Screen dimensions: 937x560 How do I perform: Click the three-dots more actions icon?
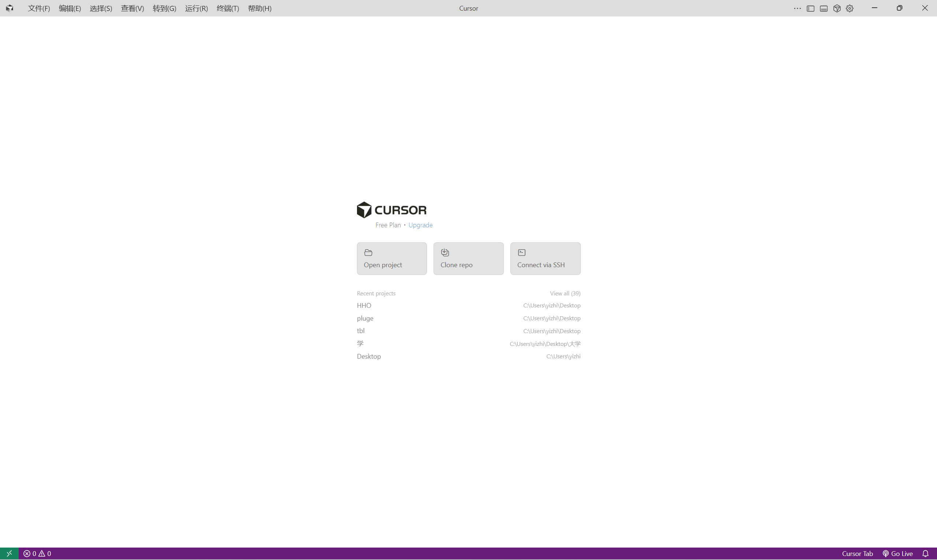797,8
